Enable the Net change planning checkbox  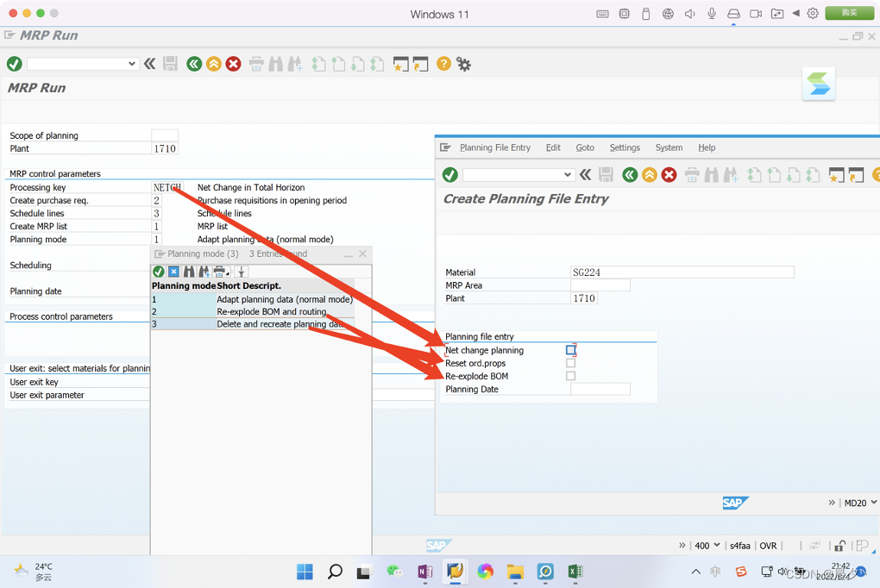570,349
